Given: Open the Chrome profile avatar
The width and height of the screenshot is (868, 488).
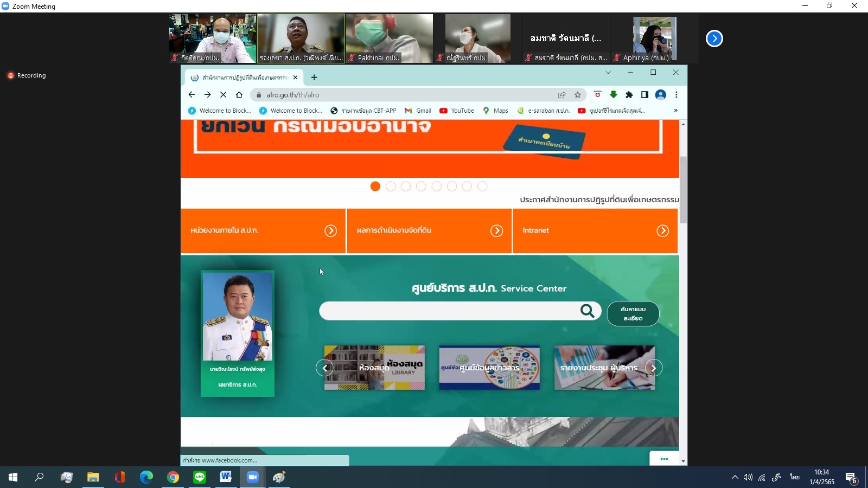Looking at the screenshot, I should tap(660, 95).
